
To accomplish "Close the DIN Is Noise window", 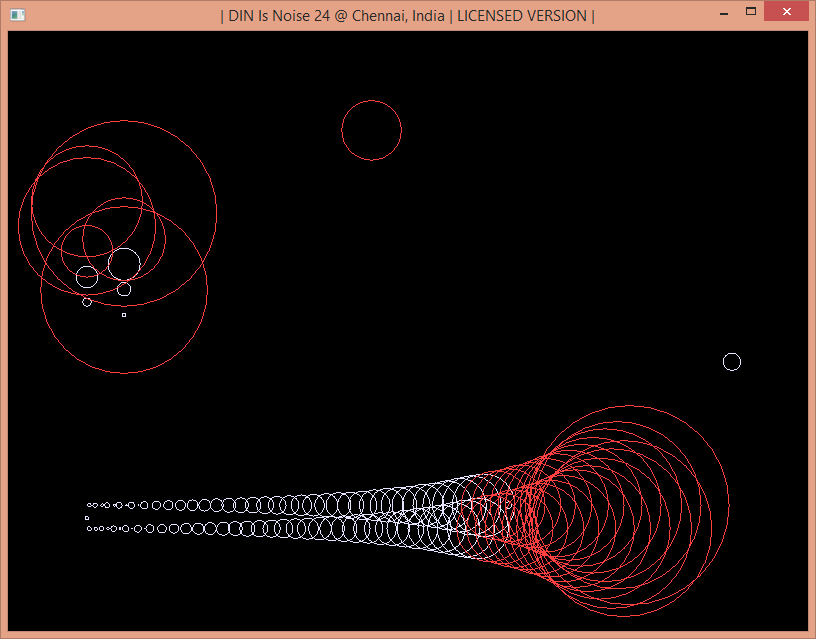I will [786, 13].
